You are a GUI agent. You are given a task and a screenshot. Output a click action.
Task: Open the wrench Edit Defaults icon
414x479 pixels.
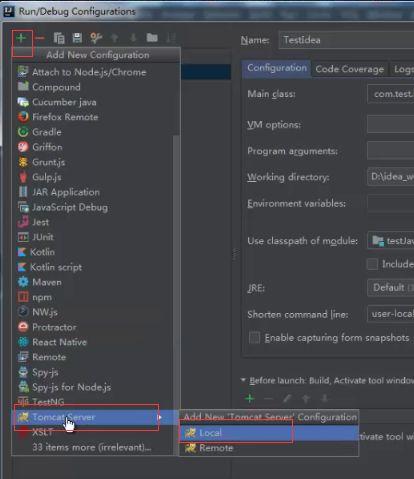click(x=96, y=38)
